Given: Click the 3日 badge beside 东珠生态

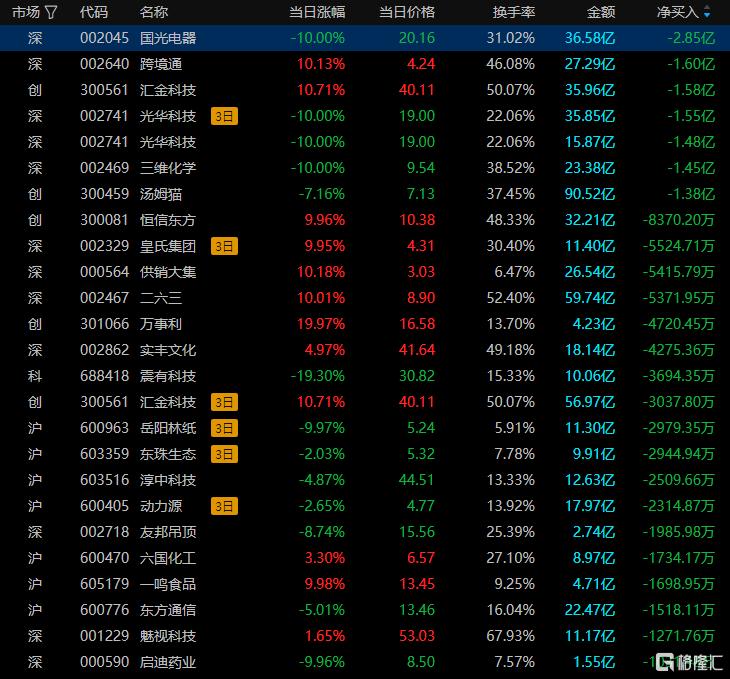Looking at the screenshot, I should 224,454.
